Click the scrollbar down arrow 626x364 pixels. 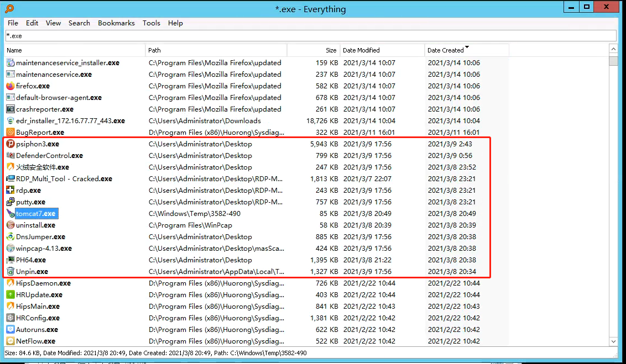click(613, 342)
